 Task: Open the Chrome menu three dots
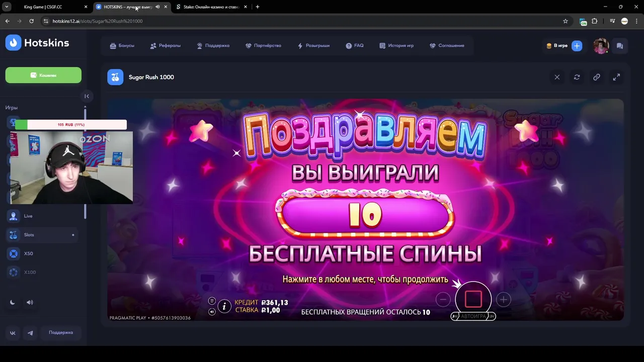tap(637, 21)
